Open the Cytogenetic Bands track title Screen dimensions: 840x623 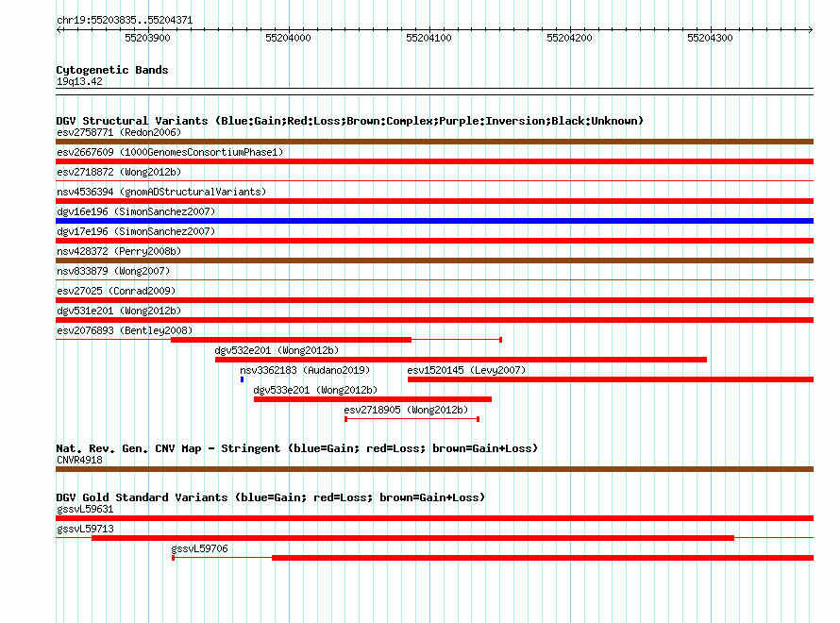(x=112, y=70)
